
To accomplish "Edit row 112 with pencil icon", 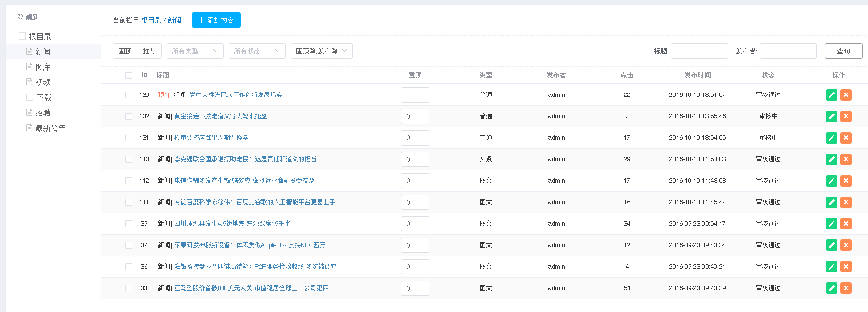I will pyautogui.click(x=832, y=181).
